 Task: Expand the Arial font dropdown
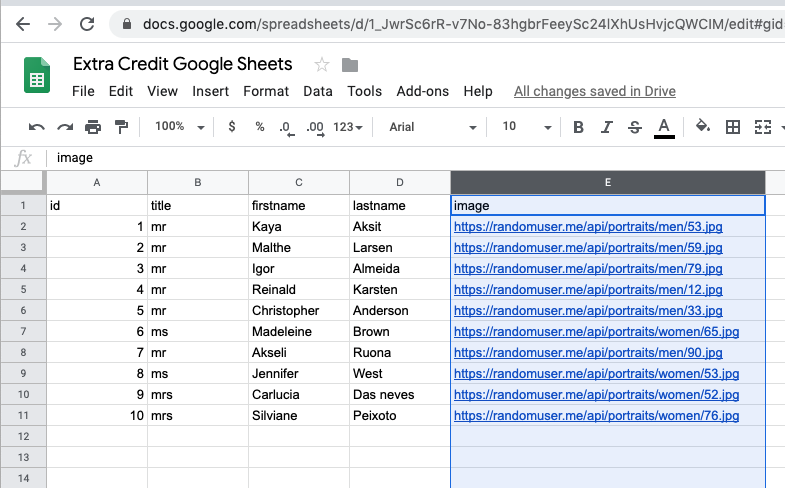point(433,127)
